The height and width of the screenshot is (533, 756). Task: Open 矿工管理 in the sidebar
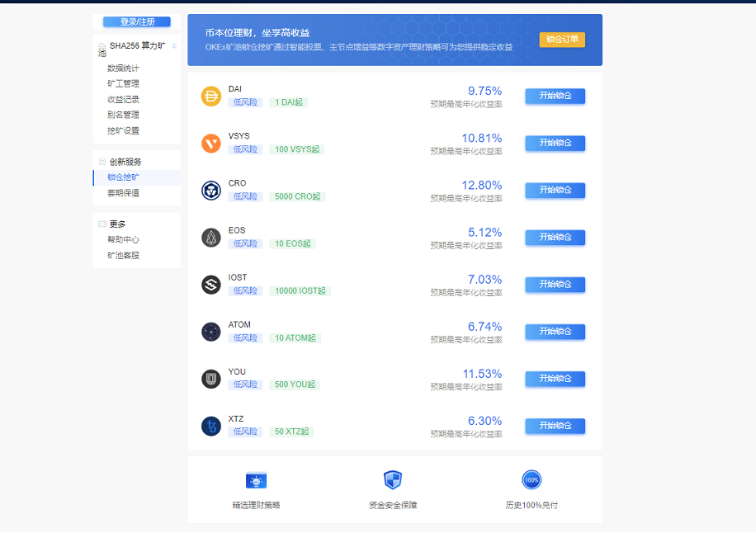tap(123, 84)
